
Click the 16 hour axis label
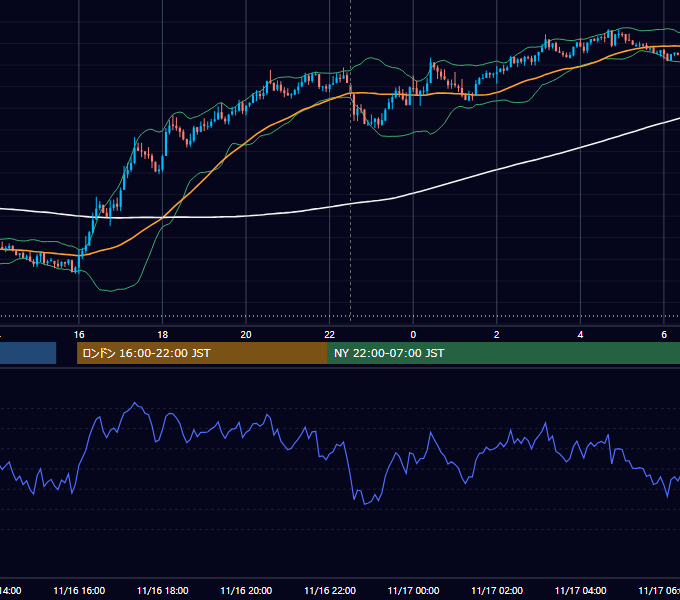pyautogui.click(x=79, y=335)
